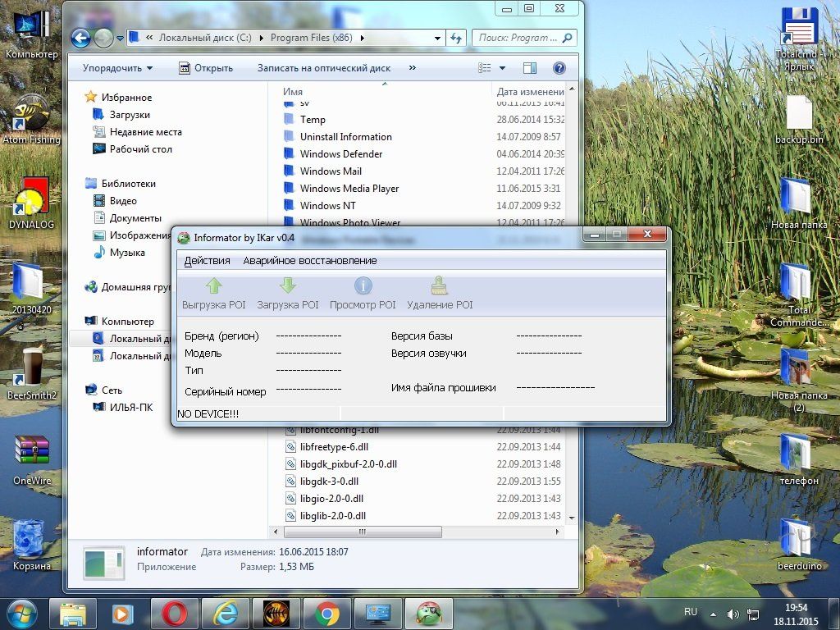Click Записать на оптический диск
This screenshot has height=630, width=840.
(323, 68)
